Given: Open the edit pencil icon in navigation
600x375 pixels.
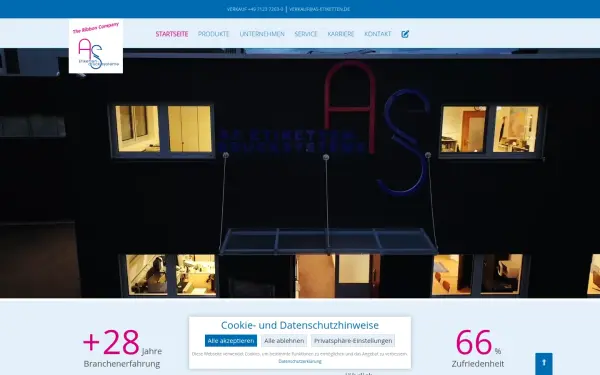Looking at the screenshot, I should pos(405,34).
